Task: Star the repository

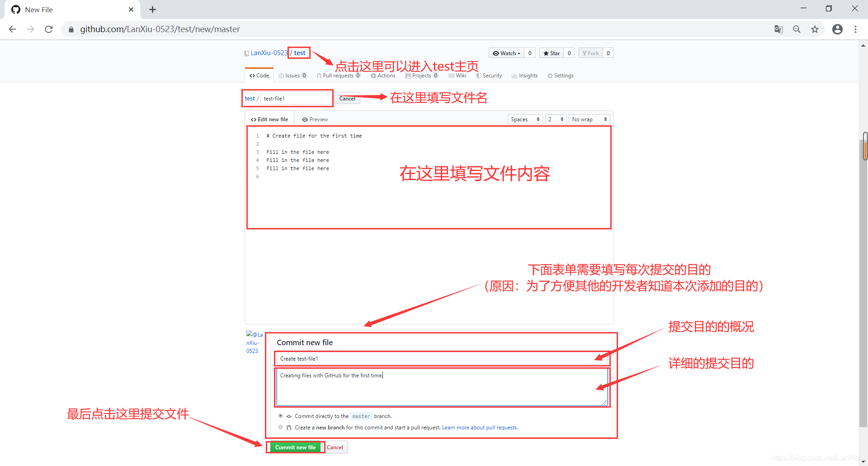Action: point(552,53)
